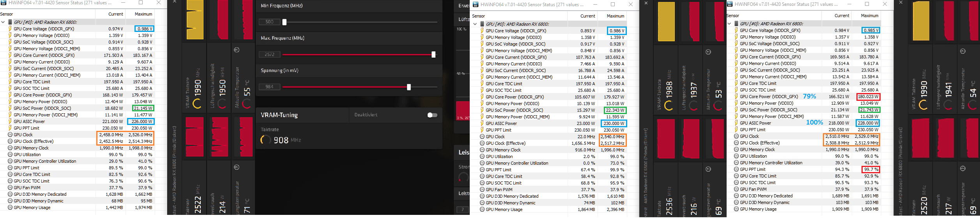Enable the VRAM-Tuning toggle switch
980x218 pixels.
click(x=432, y=115)
